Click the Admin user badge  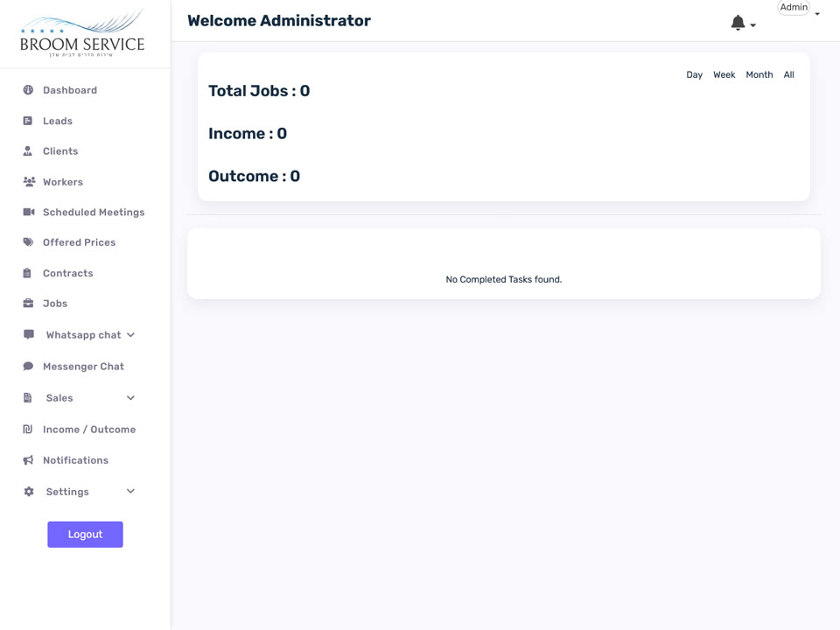click(794, 8)
